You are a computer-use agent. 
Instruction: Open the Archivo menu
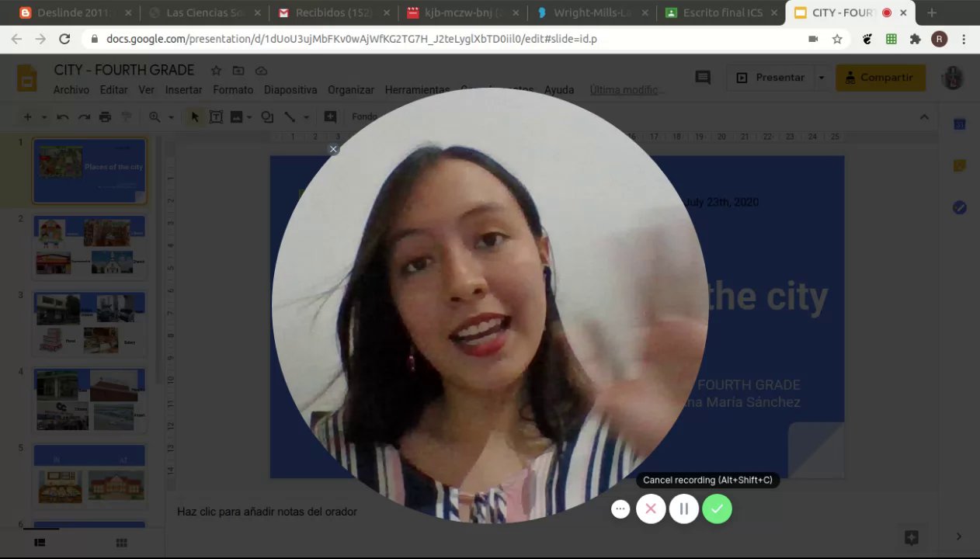click(71, 90)
